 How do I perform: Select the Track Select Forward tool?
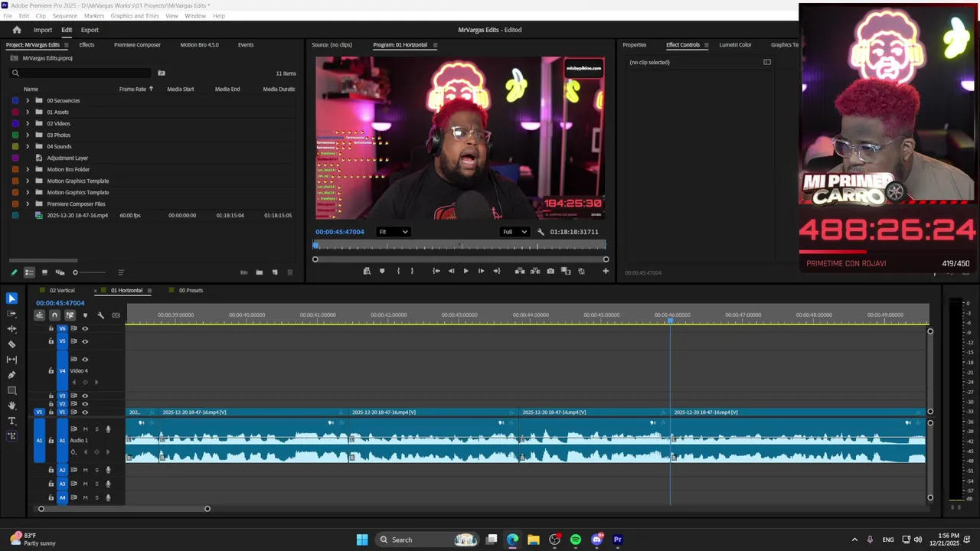click(11, 314)
